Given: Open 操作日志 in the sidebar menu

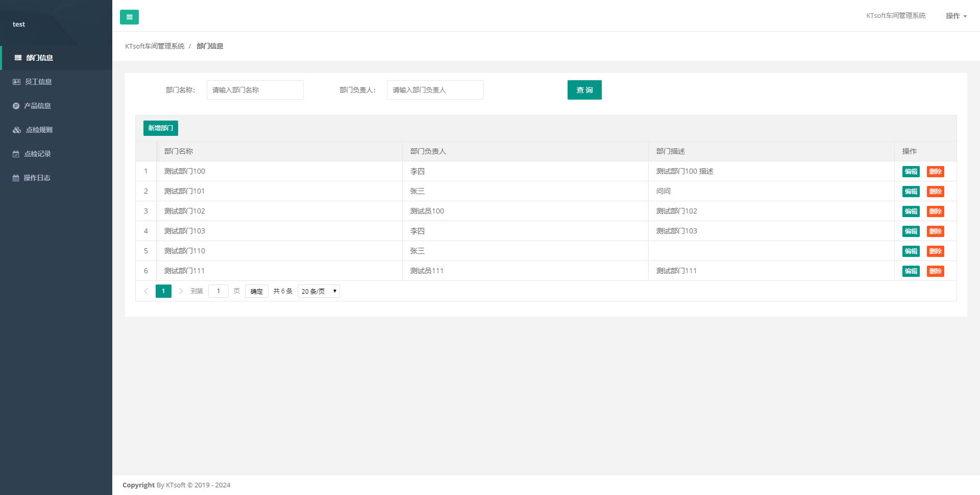Looking at the screenshot, I should click(x=56, y=178).
